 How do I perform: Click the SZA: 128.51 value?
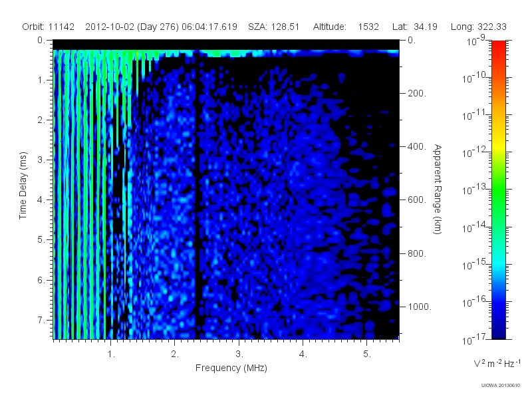coord(273,27)
